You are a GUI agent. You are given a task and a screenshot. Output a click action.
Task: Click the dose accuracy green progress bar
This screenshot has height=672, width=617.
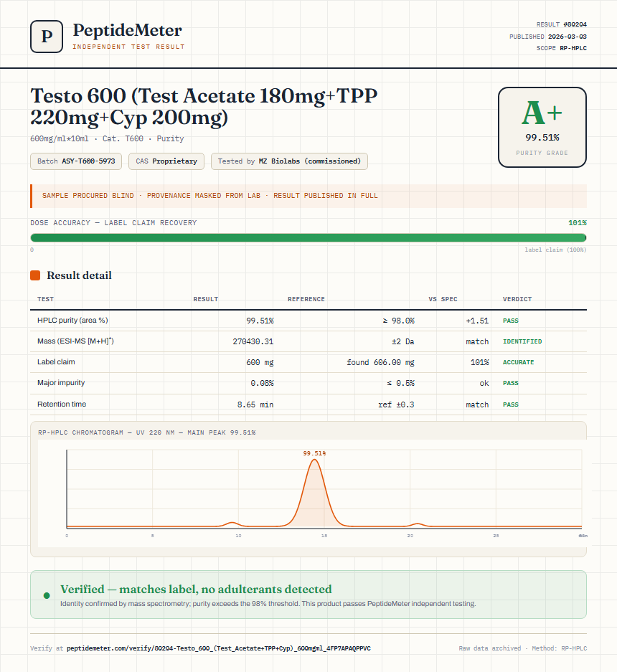click(x=308, y=238)
